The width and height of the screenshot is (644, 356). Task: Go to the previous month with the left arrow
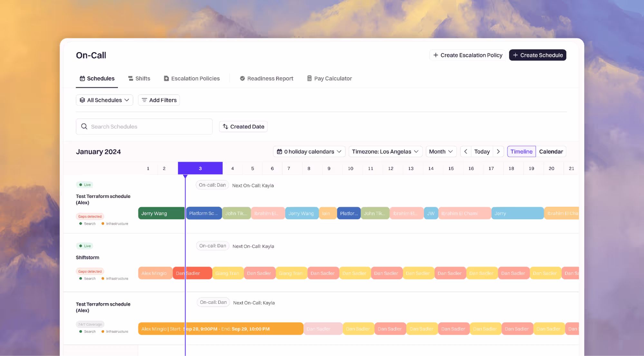[466, 152]
